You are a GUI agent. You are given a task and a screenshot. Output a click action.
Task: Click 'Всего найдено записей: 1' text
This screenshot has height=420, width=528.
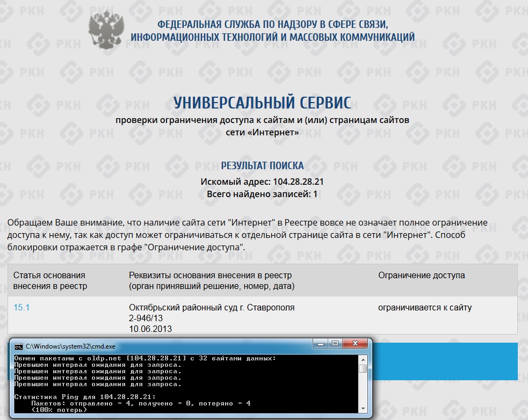point(262,194)
